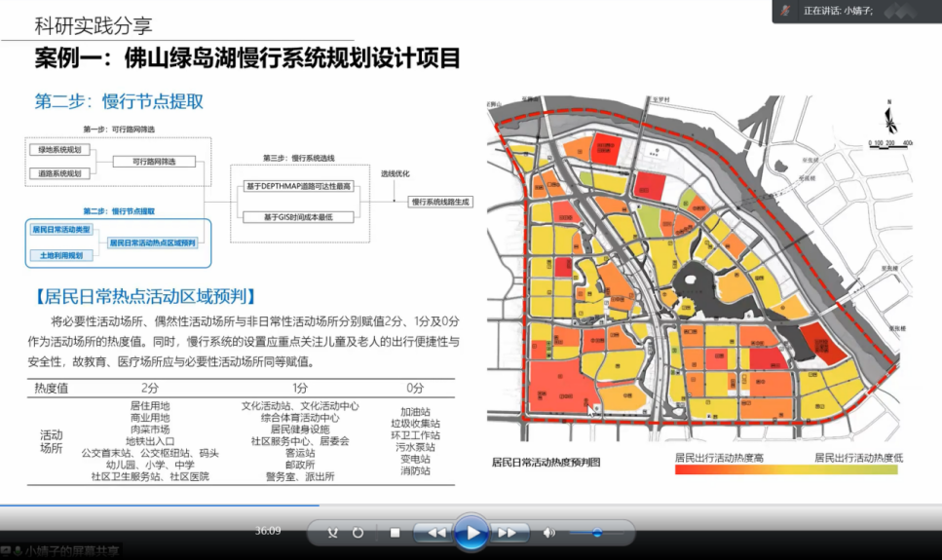Image resolution: width=942 pixels, height=560 pixels.
Task: Toggle shuffle mode in the player
Action: pyautogui.click(x=333, y=533)
